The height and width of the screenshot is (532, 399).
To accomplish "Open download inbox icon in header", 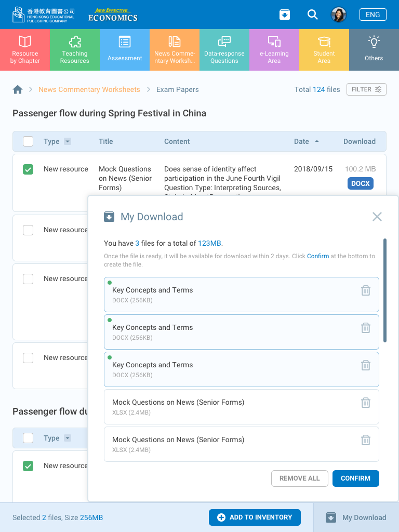I will 285,15.
